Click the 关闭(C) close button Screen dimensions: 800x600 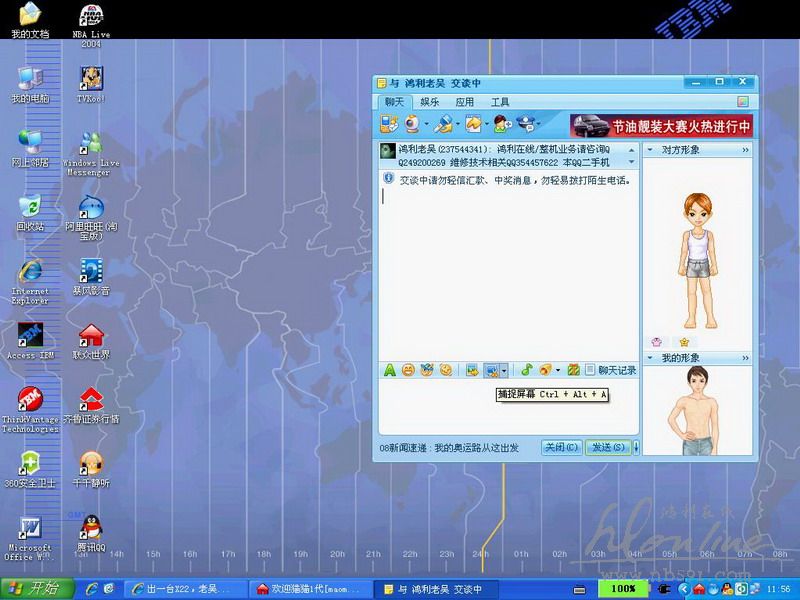(561, 447)
